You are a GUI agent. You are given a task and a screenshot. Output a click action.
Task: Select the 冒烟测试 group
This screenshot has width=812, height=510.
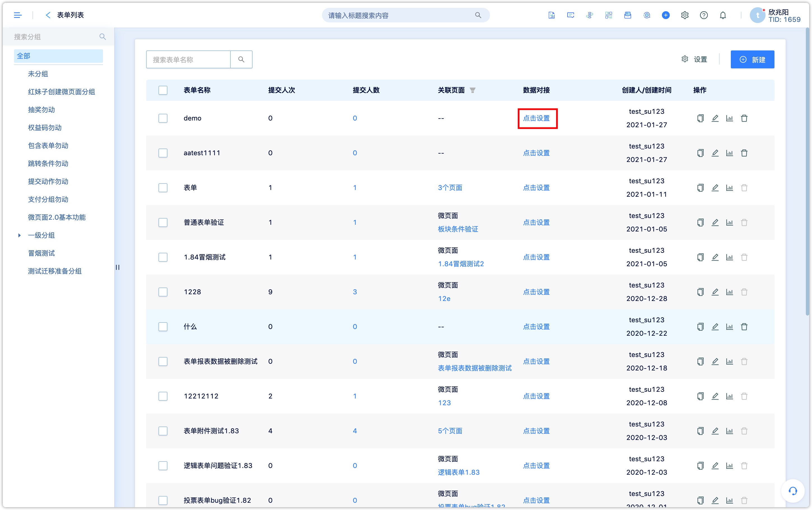tap(41, 253)
